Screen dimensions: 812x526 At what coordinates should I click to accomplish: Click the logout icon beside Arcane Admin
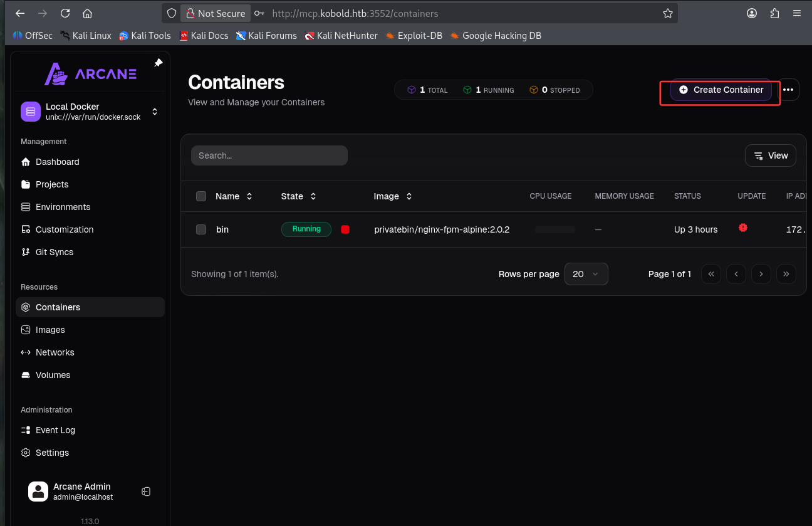pyautogui.click(x=146, y=492)
